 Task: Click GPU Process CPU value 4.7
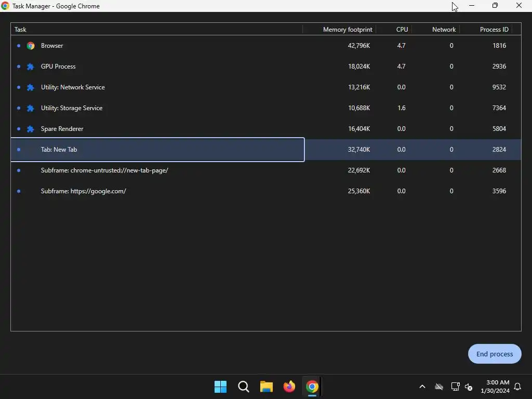tap(402, 66)
